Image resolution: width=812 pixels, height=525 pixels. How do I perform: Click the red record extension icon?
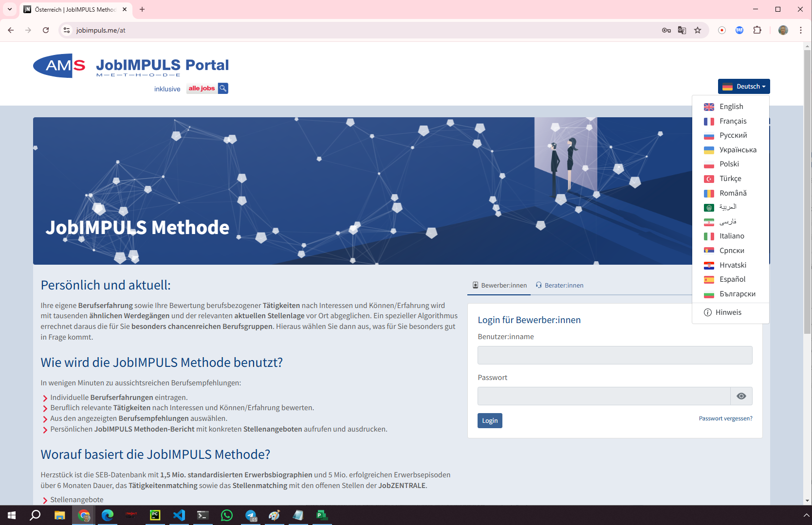722,30
